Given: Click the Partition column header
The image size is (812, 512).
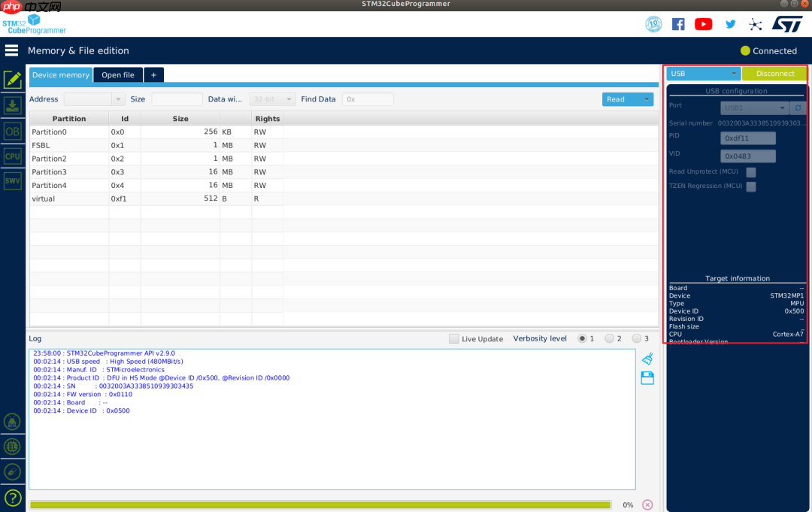Looking at the screenshot, I should 69,119.
